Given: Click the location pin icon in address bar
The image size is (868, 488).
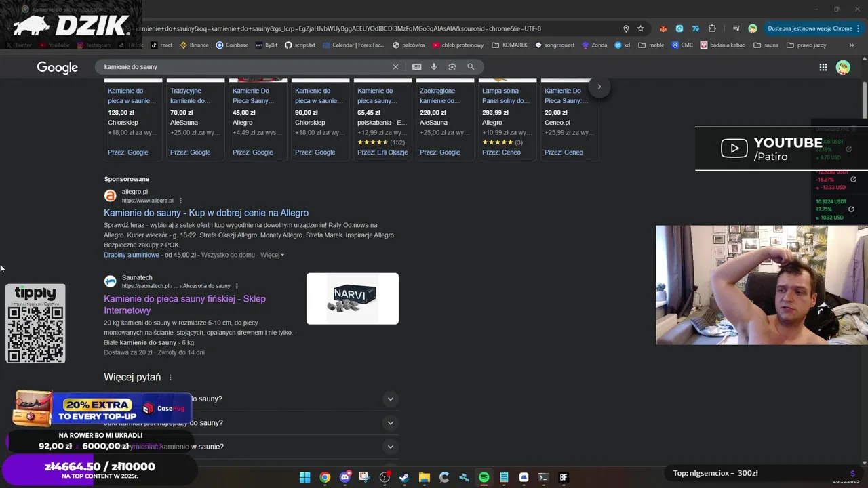Looking at the screenshot, I should [x=626, y=28].
